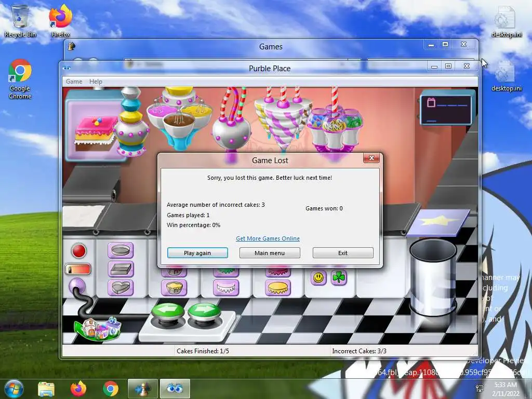
Task: Toggle the red flame switch
Action: pos(78,270)
